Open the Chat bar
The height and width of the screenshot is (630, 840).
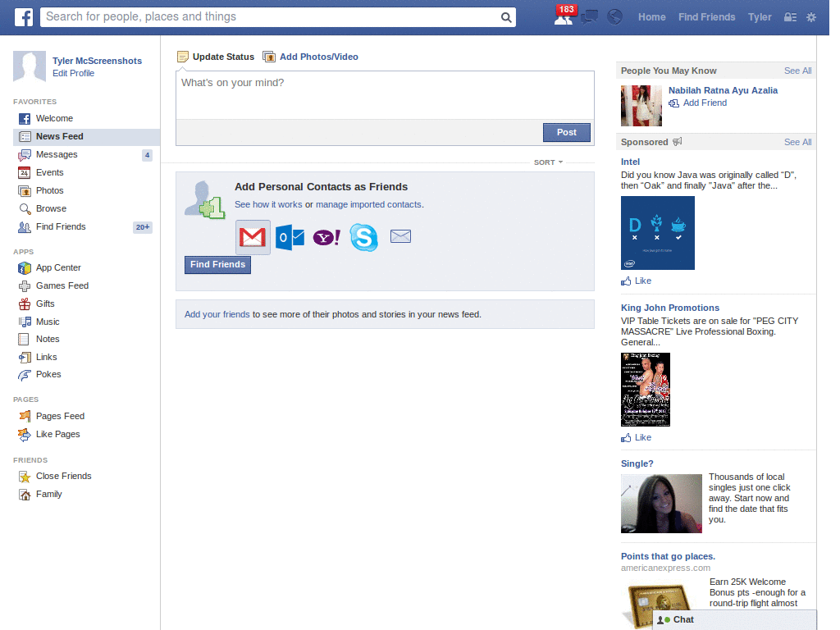coord(734,620)
